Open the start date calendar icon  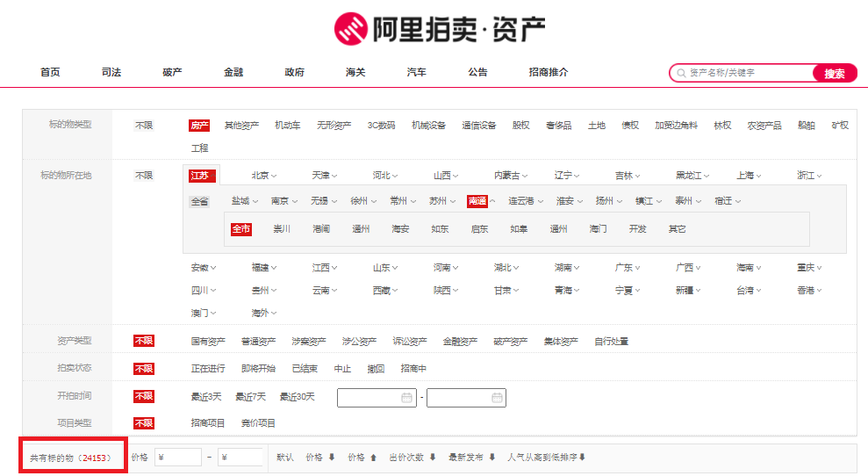406,397
